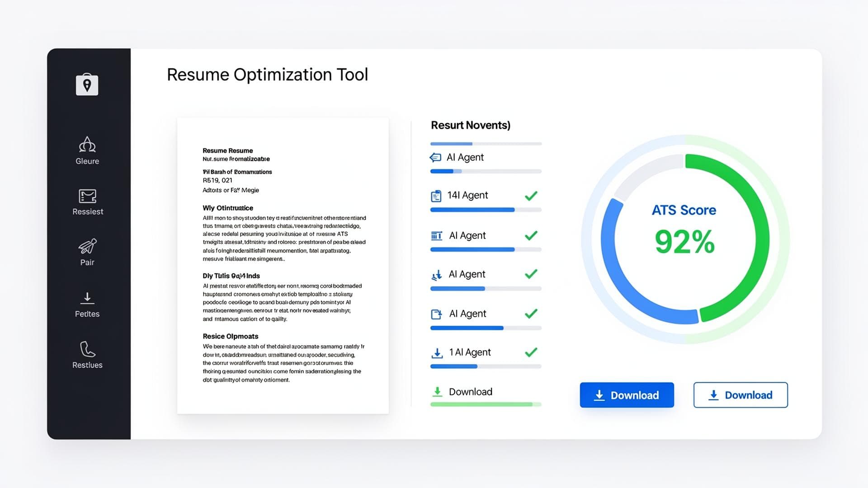Click the chart icon beside the third AI Agent
868x488 pixels.
[436, 235]
